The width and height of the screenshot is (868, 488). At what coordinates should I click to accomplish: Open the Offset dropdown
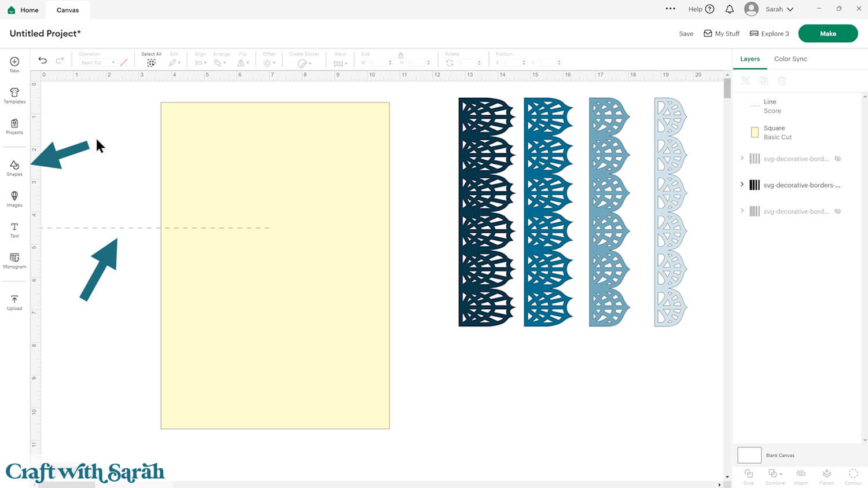pyautogui.click(x=269, y=63)
